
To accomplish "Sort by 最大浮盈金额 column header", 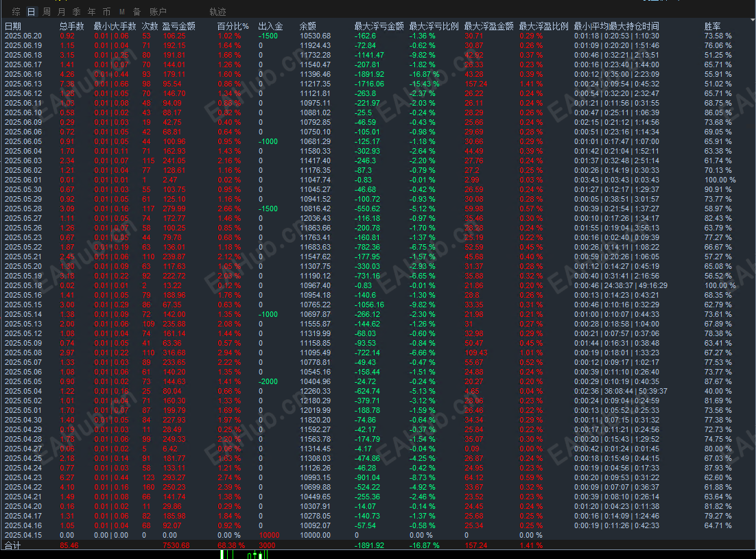I will tap(489, 26).
